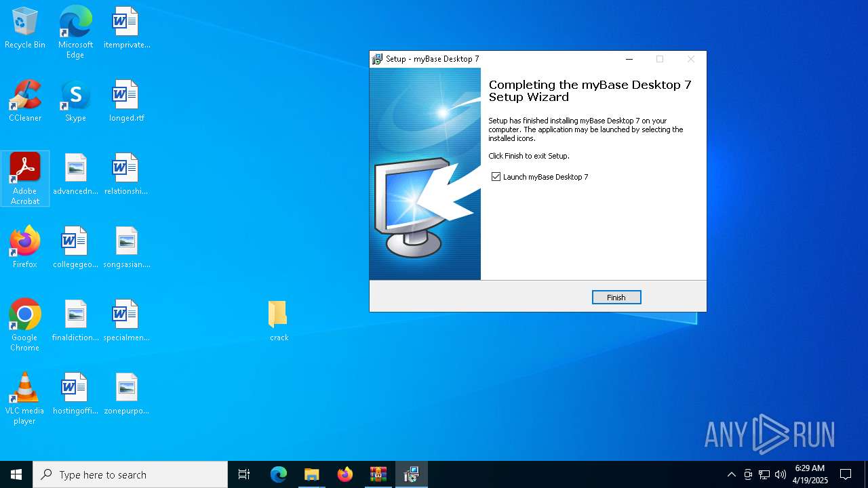Open Firefox from the taskbar
This screenshot has width=868, height=488.
point(345,474)
